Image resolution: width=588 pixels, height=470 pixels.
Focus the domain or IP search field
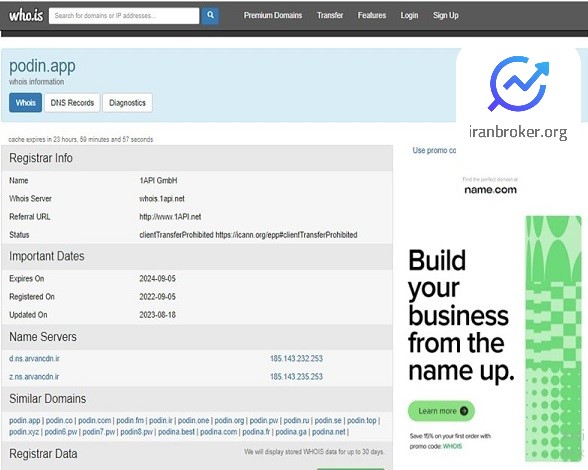tap(124, 16)
